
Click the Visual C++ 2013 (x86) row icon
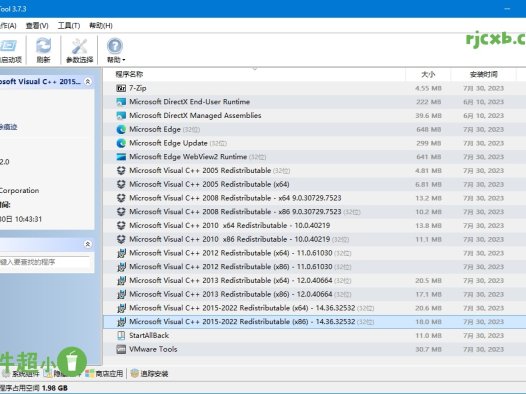click(121, 294)
